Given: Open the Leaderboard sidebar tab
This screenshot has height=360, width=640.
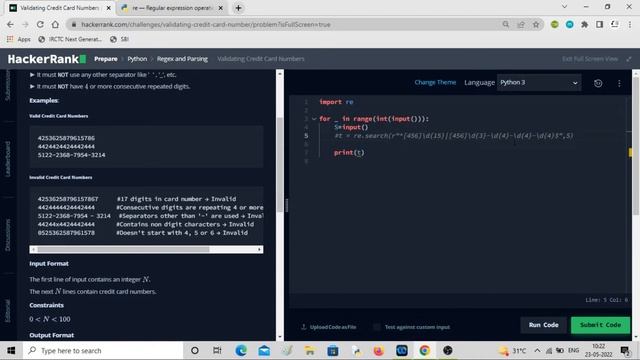Looking at the screenshot, I should 7,159.
